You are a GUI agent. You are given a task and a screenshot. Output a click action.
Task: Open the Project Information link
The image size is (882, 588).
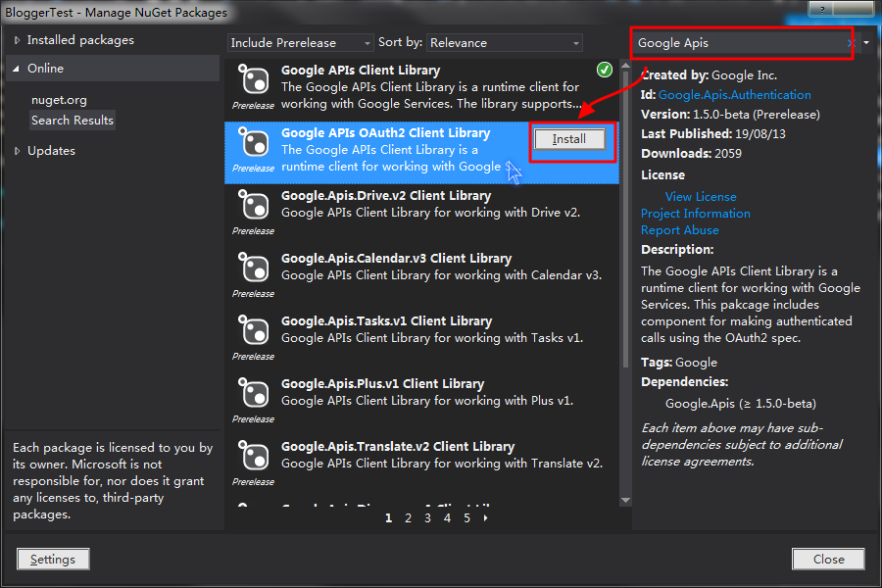point(695,214)
